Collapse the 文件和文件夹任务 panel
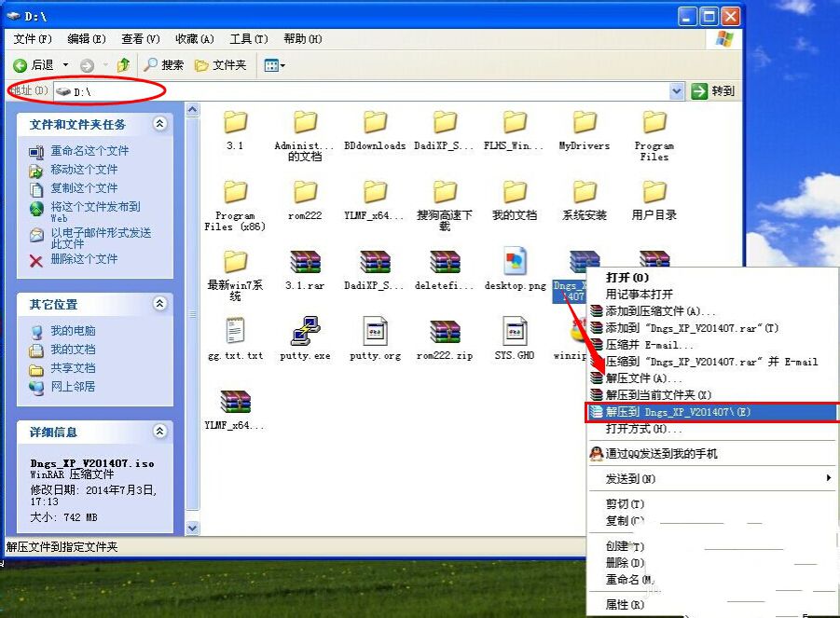This screenshot has width=840, height=618. 159,124
